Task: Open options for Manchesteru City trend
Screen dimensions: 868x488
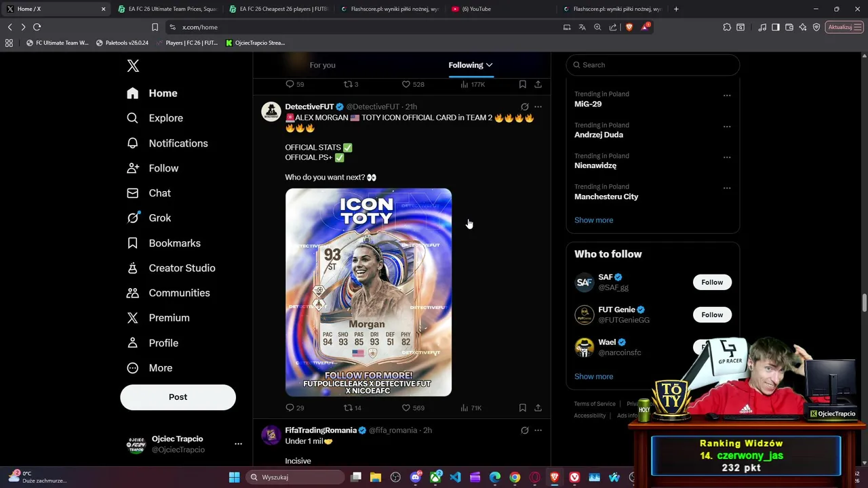Action: (727, 188)
